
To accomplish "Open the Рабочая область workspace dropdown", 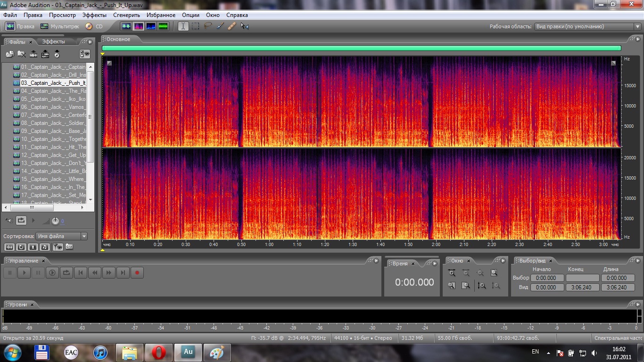I will 587,26.
